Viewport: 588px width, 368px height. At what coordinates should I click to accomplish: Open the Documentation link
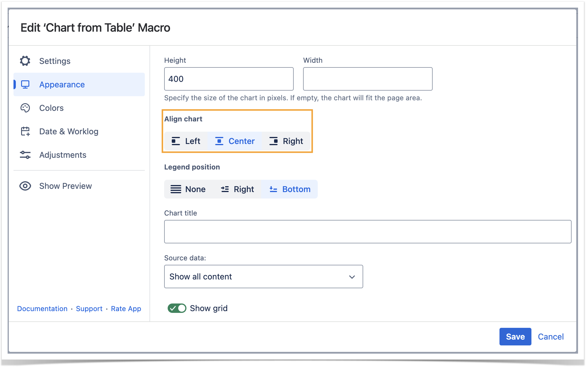42,308
